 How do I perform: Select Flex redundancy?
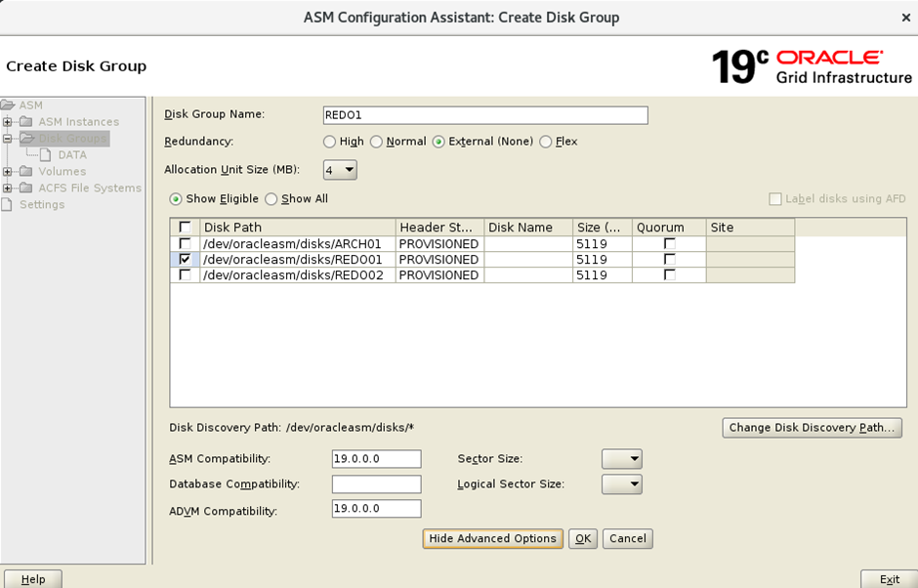pyautogui.click(x=546, y=142)
